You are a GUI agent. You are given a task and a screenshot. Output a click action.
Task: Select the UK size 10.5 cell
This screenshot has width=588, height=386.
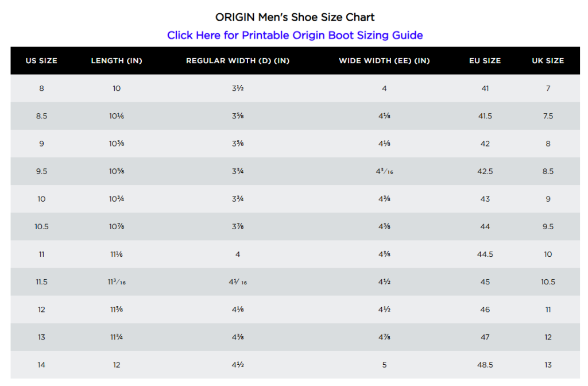coord(548,282)
